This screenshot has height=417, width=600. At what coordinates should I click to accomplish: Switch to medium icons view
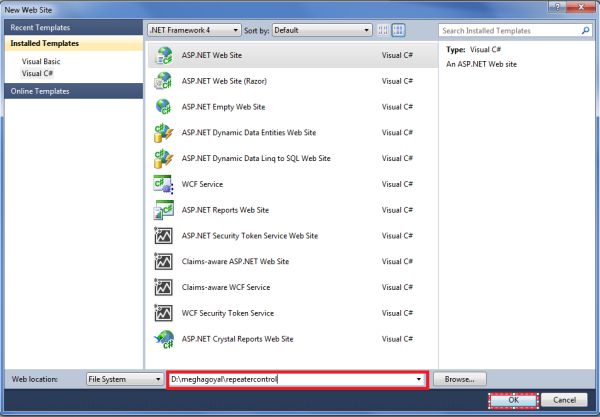coord(398,30)
